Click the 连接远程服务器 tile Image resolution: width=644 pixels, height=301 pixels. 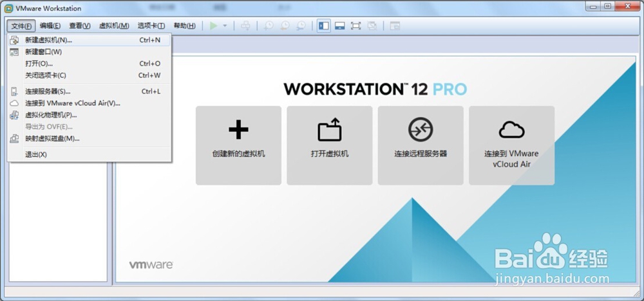pos(421,145)
